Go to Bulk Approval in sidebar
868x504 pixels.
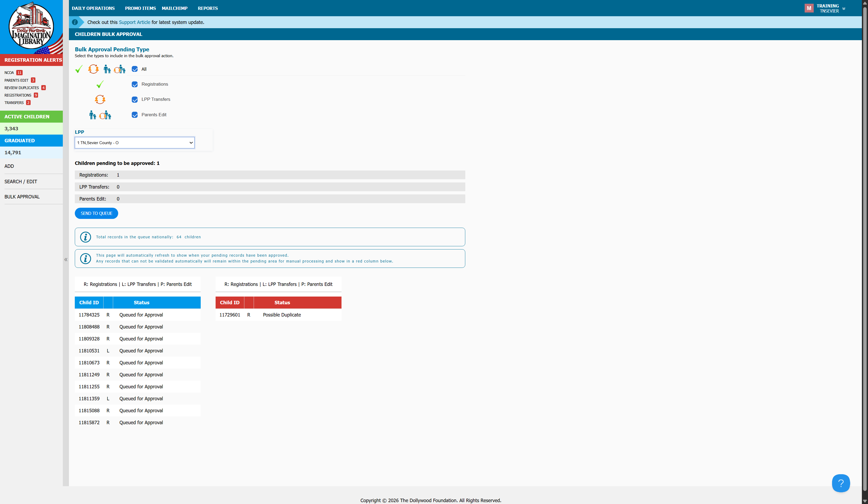(x=22, y=197)
